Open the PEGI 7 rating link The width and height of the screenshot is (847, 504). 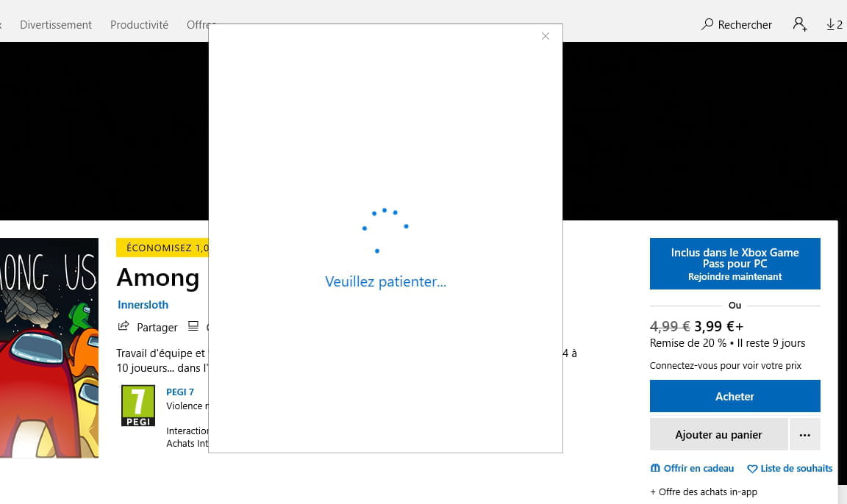point(180,392)
